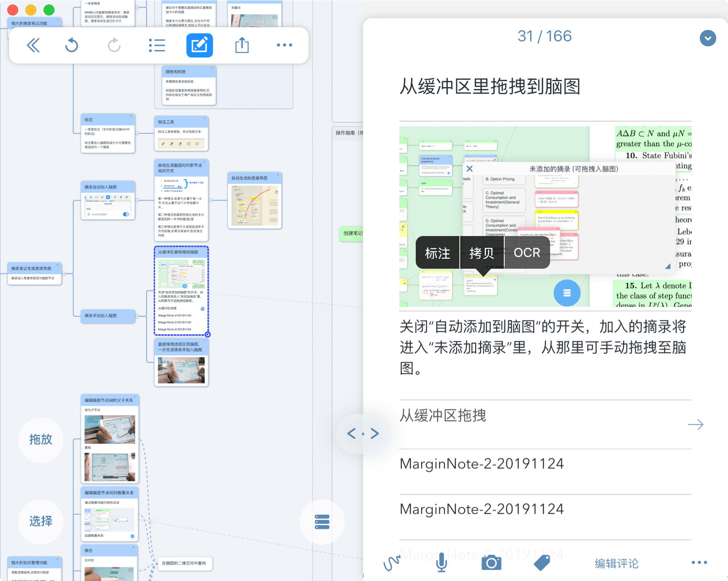Click the share/export icon in the toolbar

pos(242,45)
